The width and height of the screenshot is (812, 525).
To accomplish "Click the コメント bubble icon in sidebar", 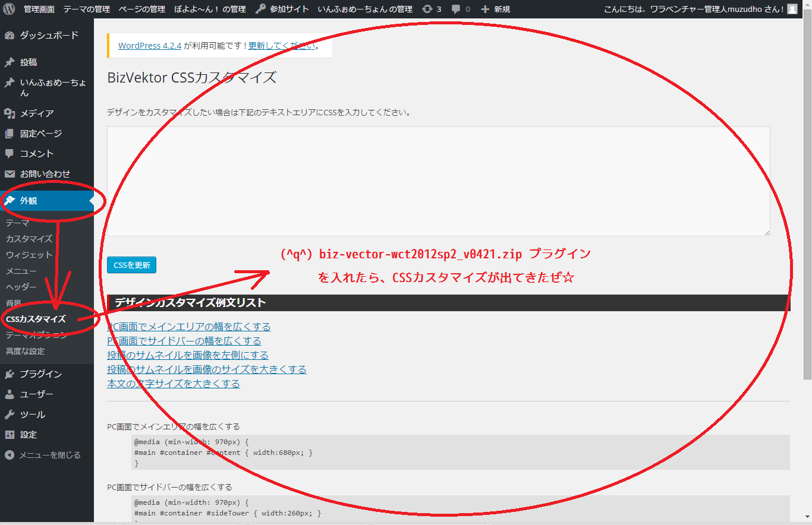I will tap(10, 154).
